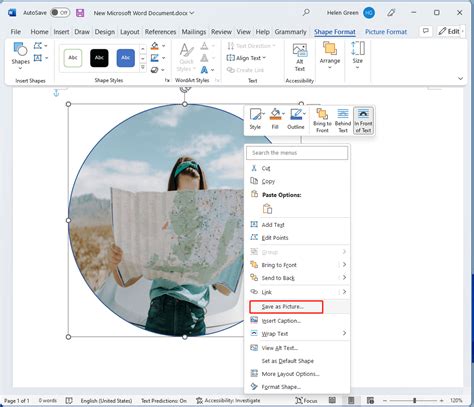This screenshot has width=474, height=407.
Task: Click Fill in the mini toolbar
Action: 275,120
